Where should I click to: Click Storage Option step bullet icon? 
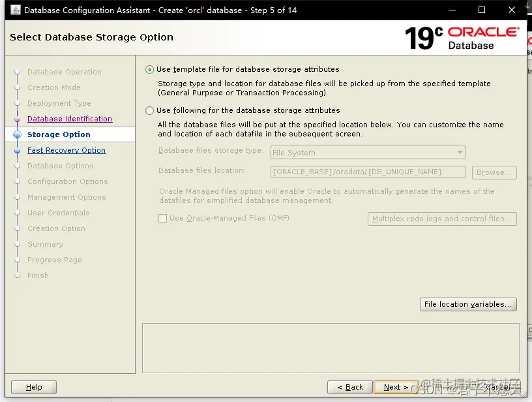click(18, 134)
